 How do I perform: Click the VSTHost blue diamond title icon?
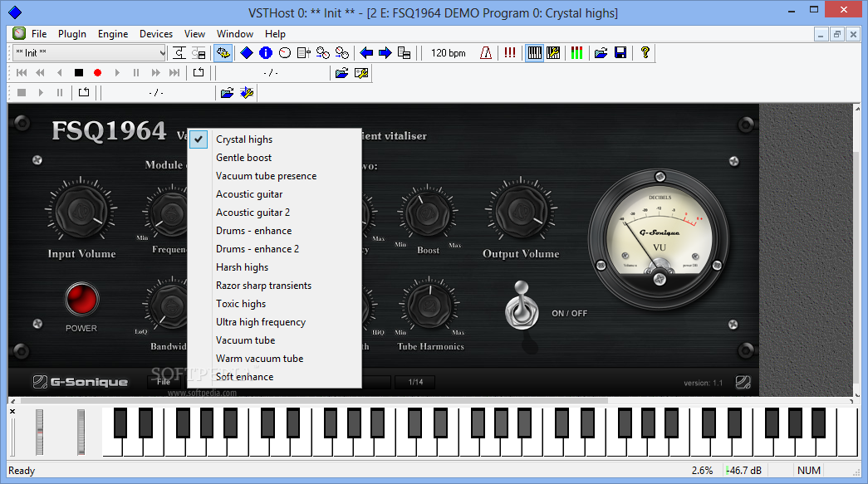click(x=15, y=12)
